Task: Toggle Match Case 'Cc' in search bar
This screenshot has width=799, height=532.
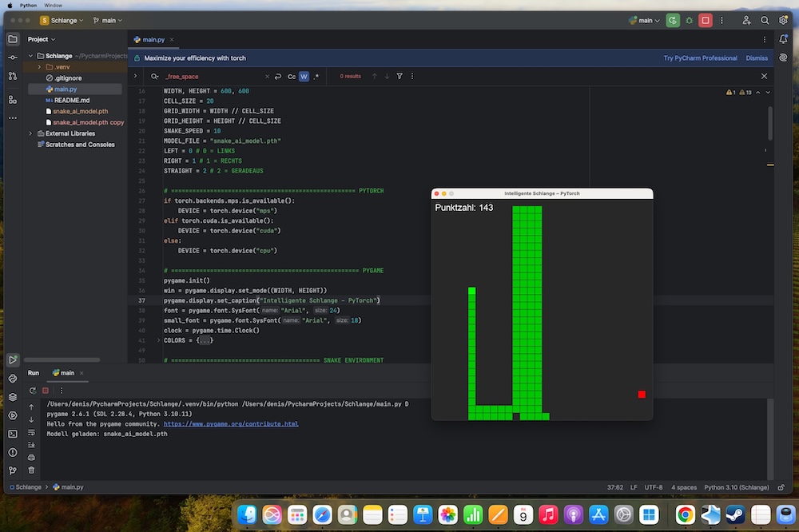Action: tap(292, 77)
